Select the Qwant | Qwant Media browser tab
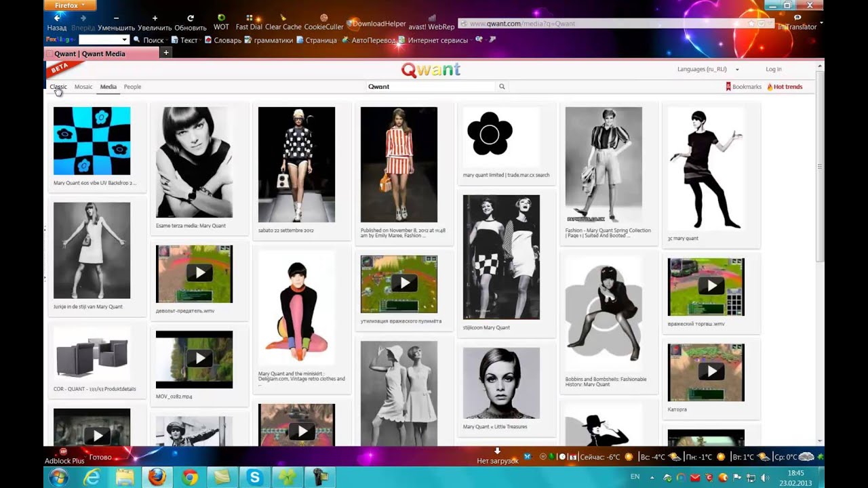 click(x=101, y=54)
